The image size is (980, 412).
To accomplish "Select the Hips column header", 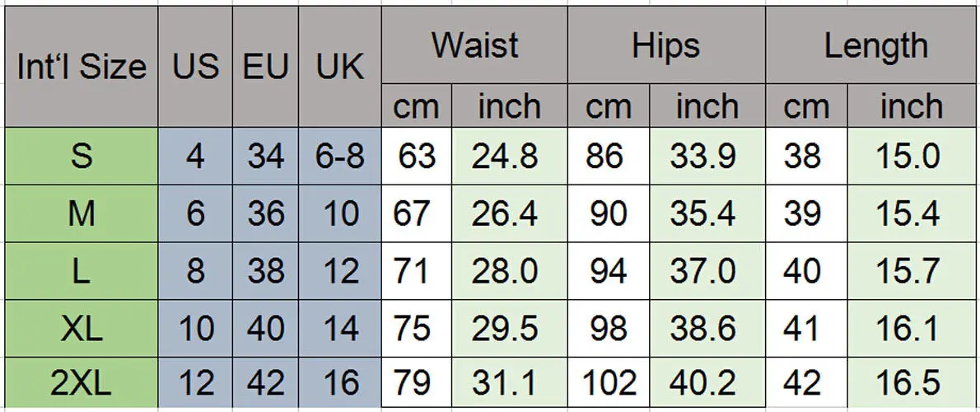I will coord(665,45).
